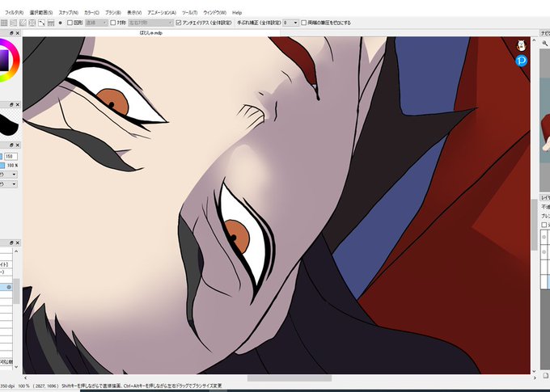Open the second brush option dropdown

click(9, 184)
